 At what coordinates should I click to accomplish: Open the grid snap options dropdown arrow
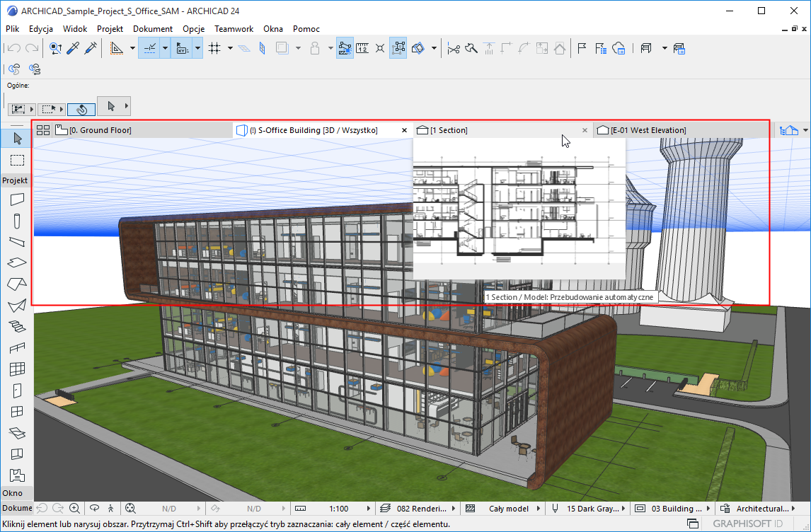230,49
